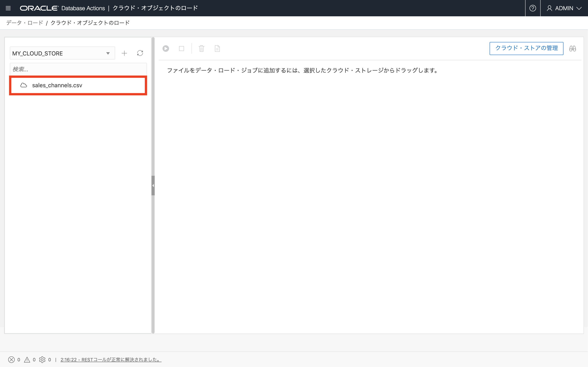
Task: Open the REST call status message link
Action: [x=111, y=359]
